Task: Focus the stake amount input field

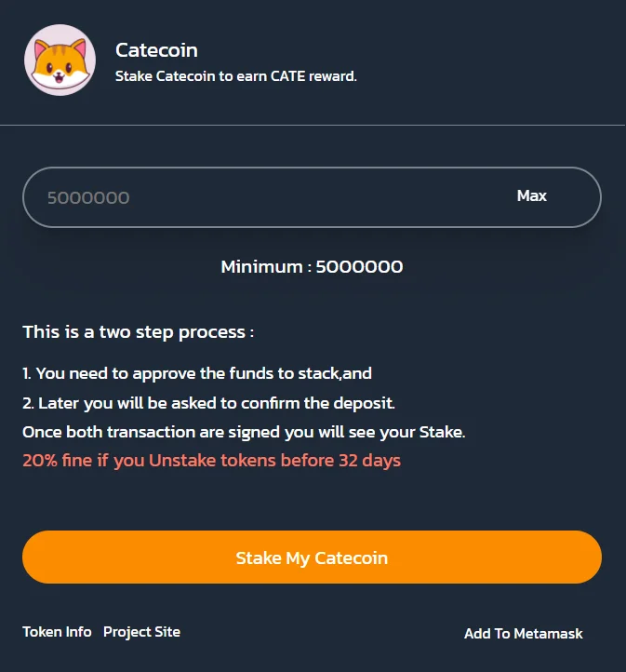Action: click(x=260, y=197)
